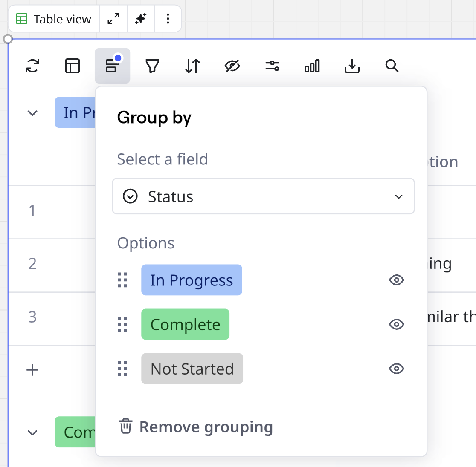This screenshot has width=476, height=467.
Task: Click the download export icon
Action: (352, 66)
